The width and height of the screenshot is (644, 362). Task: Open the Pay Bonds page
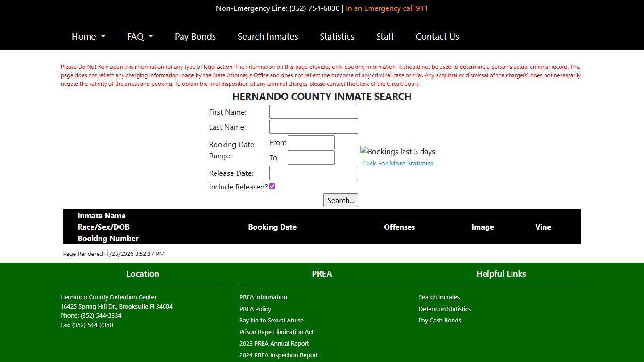[x=195, y=36]
